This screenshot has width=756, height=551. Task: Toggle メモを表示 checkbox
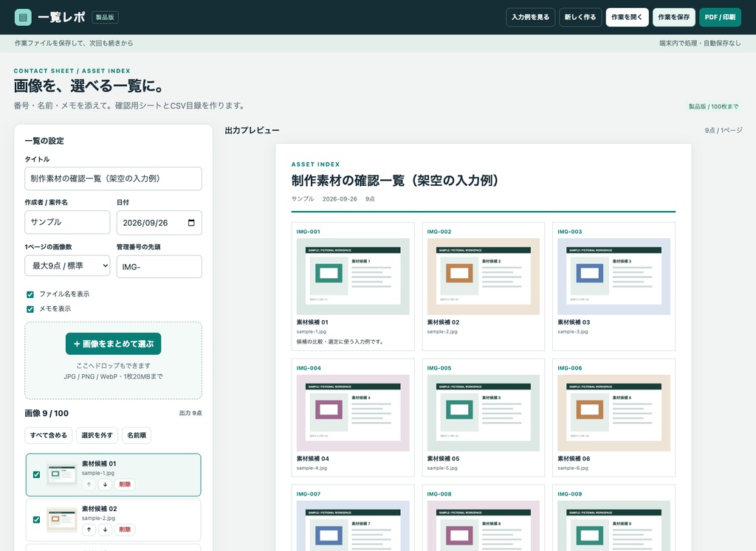(30, 309)
